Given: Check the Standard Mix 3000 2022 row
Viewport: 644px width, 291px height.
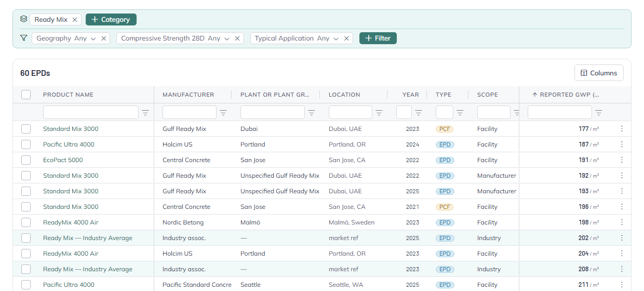Looking at the screenshot, I should tap(26, 176).
